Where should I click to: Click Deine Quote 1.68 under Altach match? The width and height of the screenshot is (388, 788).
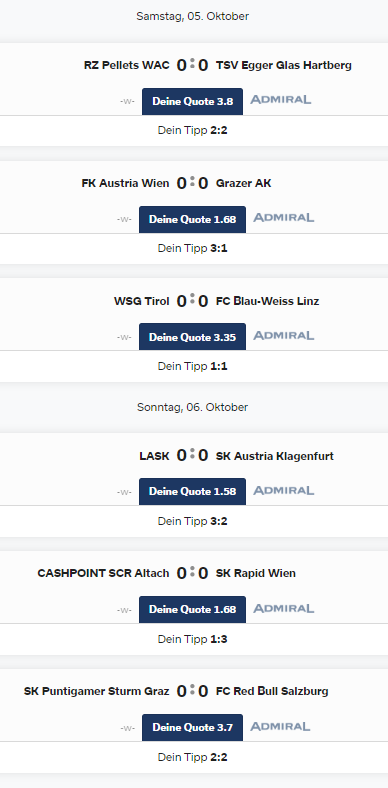(x=192, y=610)
